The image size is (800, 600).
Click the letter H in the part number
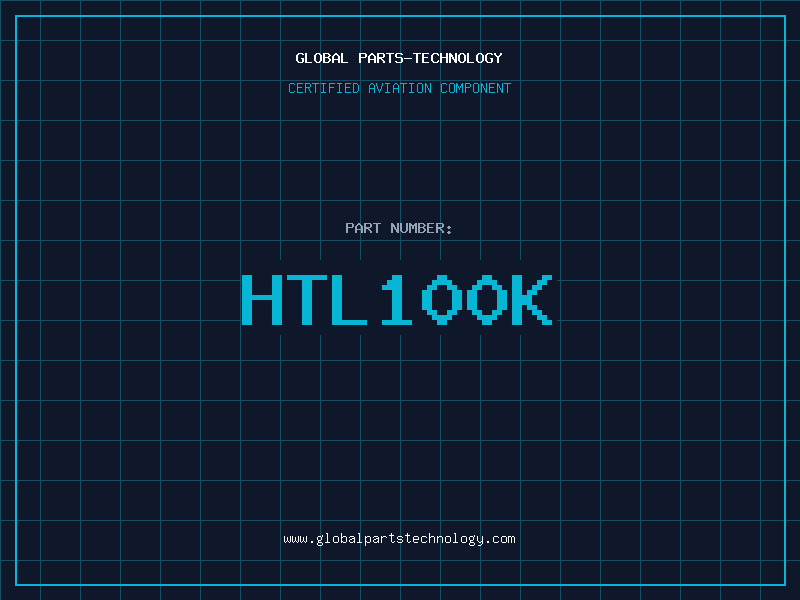click(x=262, y=300)
